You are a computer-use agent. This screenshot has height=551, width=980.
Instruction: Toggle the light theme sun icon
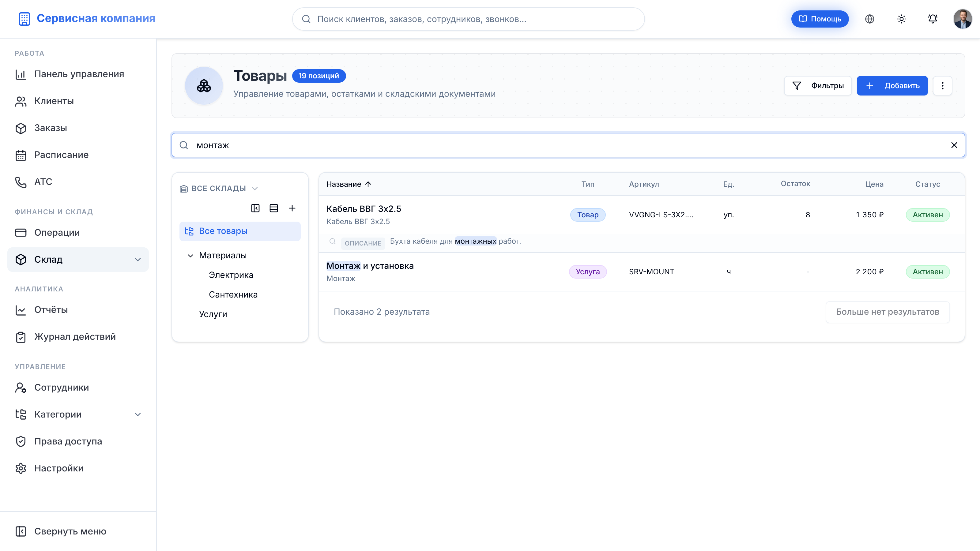pyautogui.click(x=901, y=19)
